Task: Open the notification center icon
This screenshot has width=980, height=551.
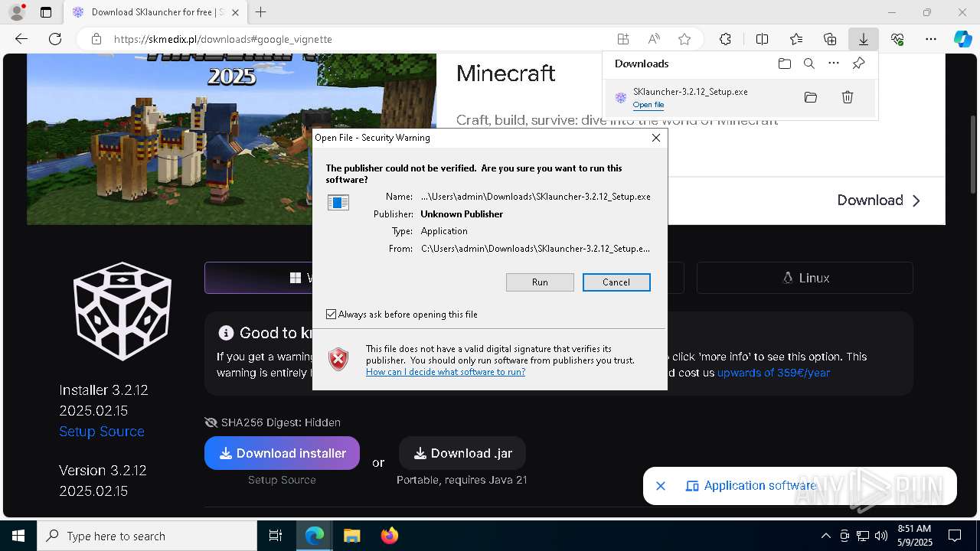Action: click(x=955, y=536)
